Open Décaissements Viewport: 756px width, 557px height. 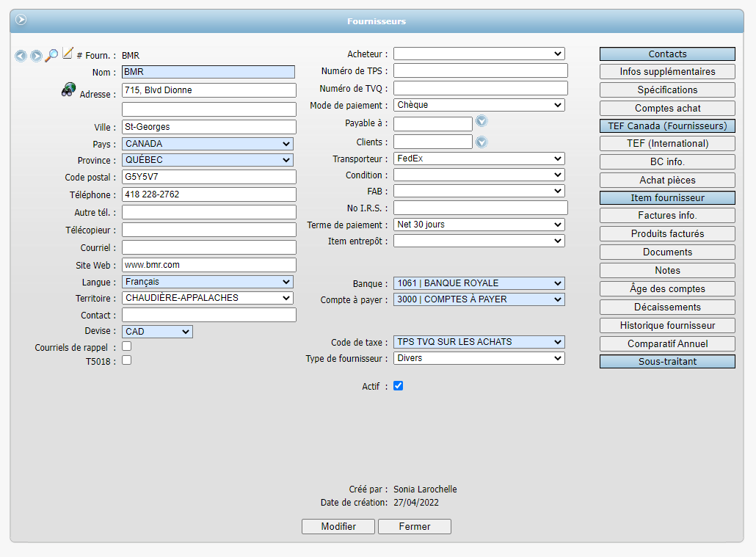coord(667,307)
